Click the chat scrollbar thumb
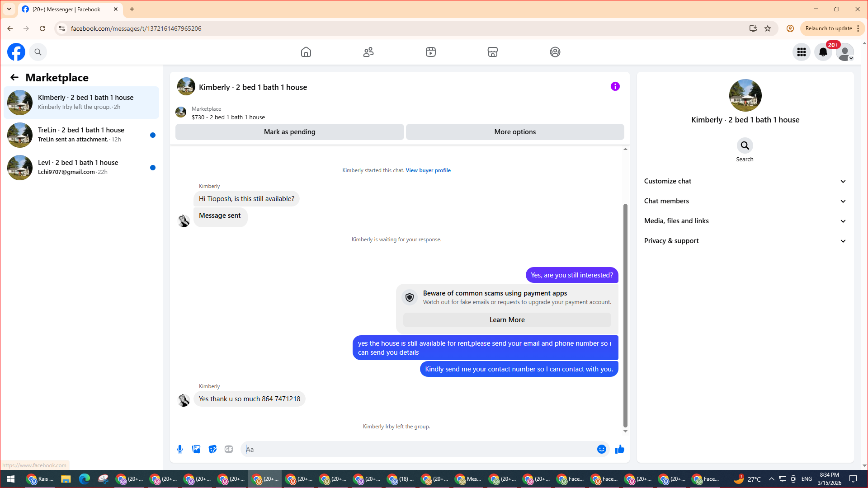This screenshot has width=868, height=488. point(625,315)
